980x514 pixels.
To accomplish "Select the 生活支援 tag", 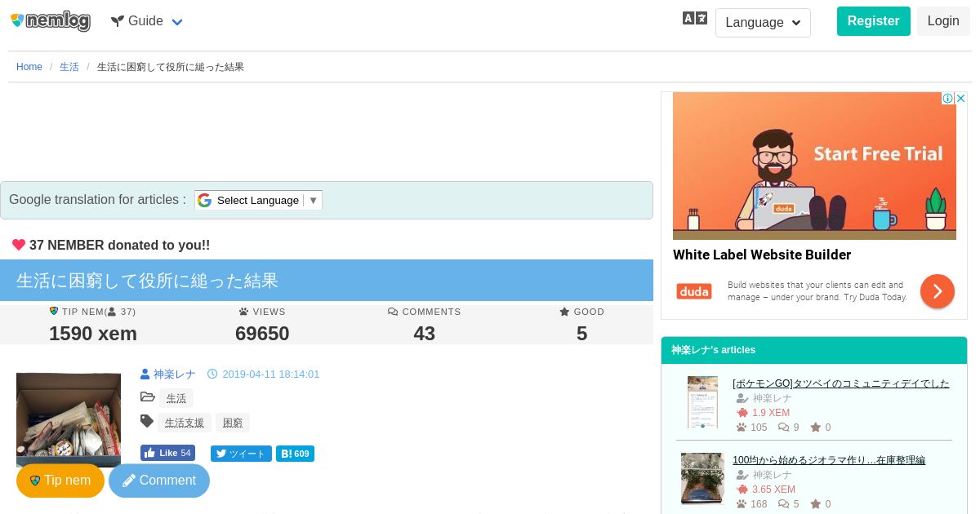I will [x=185, y=423].
